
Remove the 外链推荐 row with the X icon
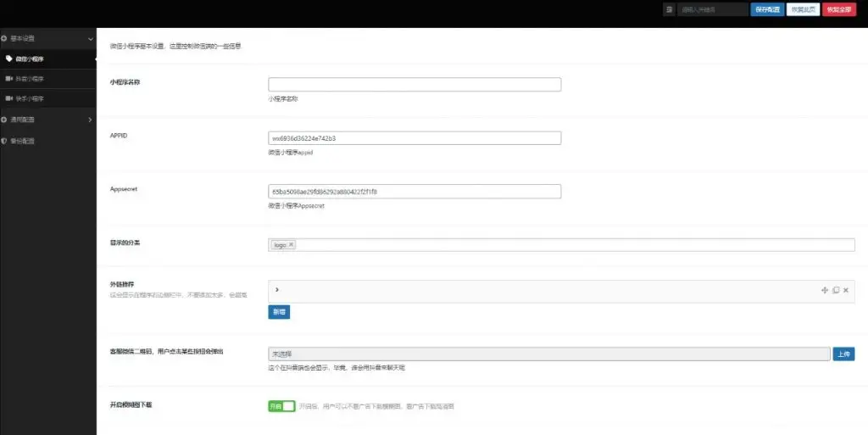click(846, 290)
